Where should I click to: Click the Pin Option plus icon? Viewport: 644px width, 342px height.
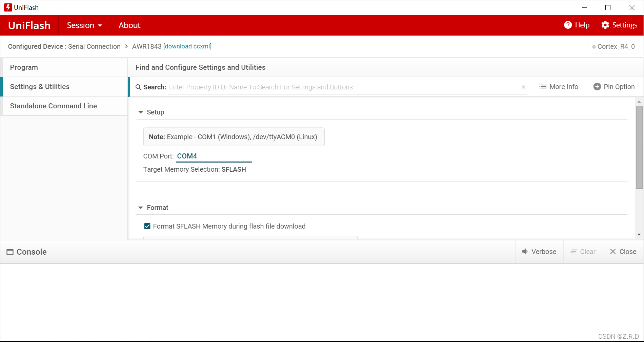597,87
